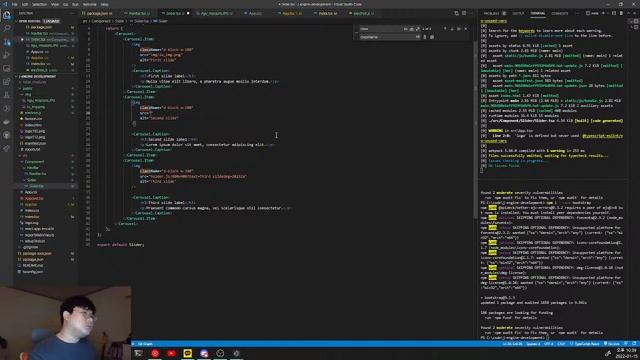Click Replace button next to replace field
This screenshot has height=360, width=640.
[x=424, y=37]
